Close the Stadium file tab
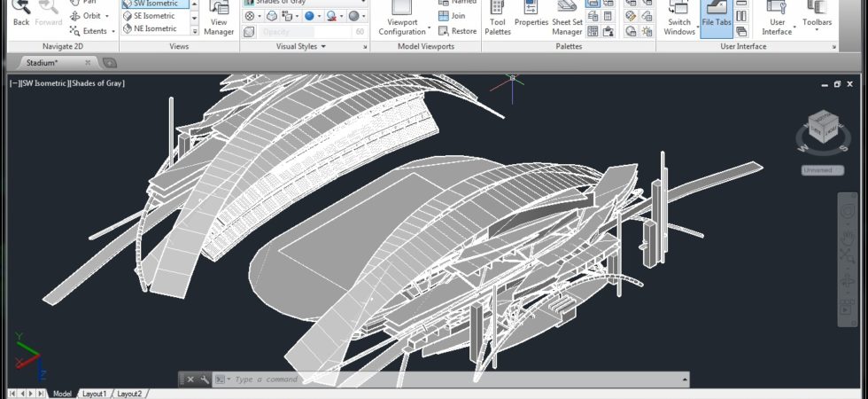Viewport: 868px width, 399px height. [x=88, y=63]
